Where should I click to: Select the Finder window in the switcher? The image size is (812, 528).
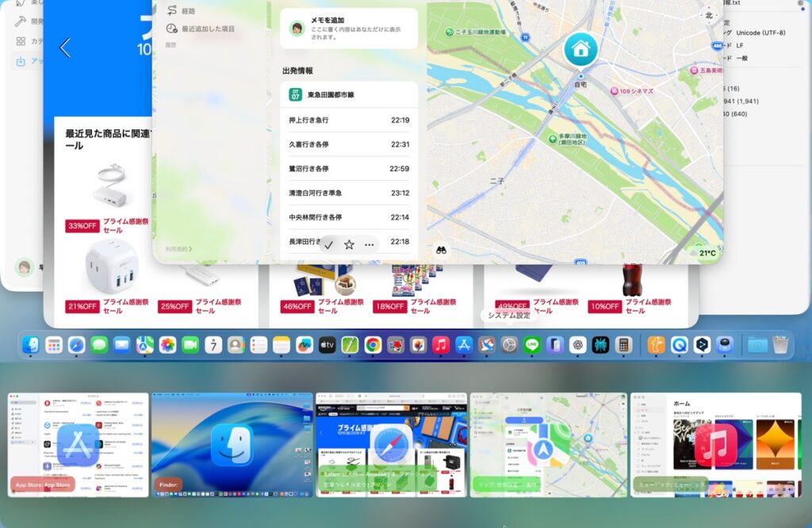(x=232, y=445)
